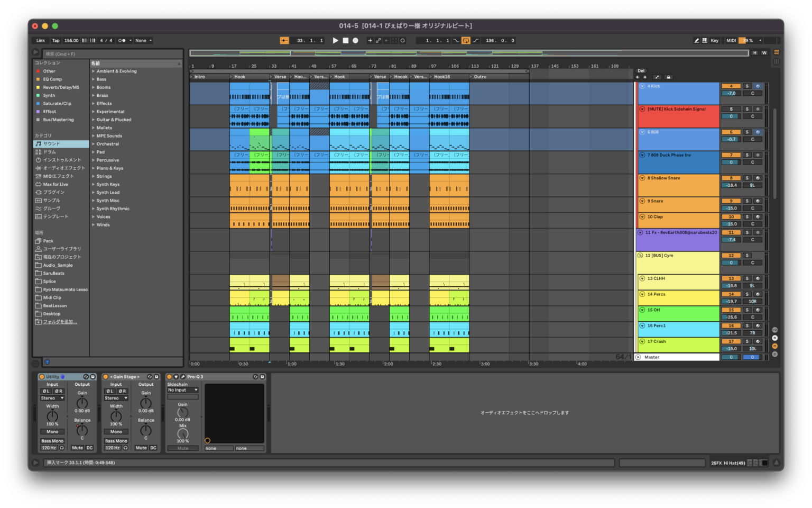Solo the 4 Kick track

[x=747, y=86]
